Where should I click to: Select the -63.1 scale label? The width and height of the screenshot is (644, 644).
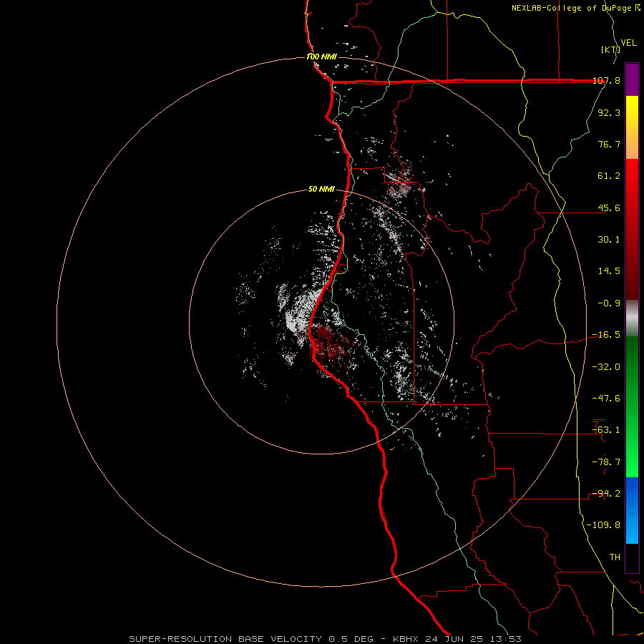(x=606, y=430)
